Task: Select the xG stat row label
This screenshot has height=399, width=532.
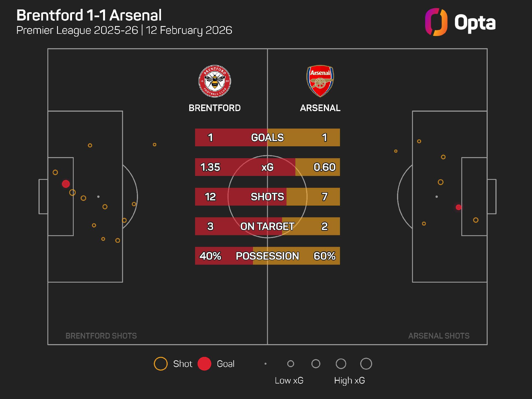Action: coord(267,167)
